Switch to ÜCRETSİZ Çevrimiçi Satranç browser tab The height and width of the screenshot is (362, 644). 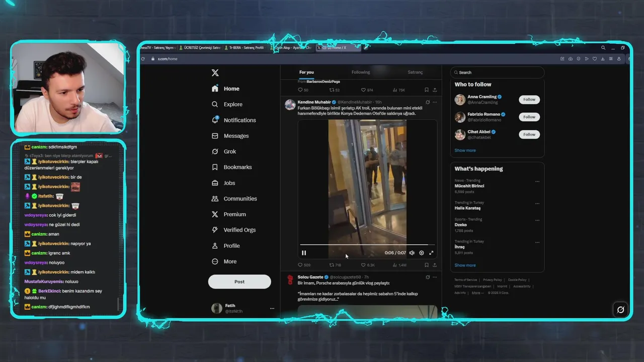(x=200, y=48)
